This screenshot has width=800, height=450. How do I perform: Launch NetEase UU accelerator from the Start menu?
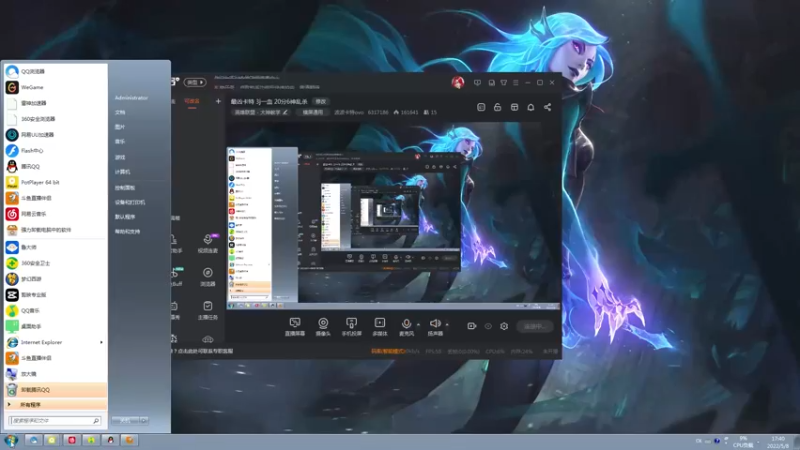[55, 135]
